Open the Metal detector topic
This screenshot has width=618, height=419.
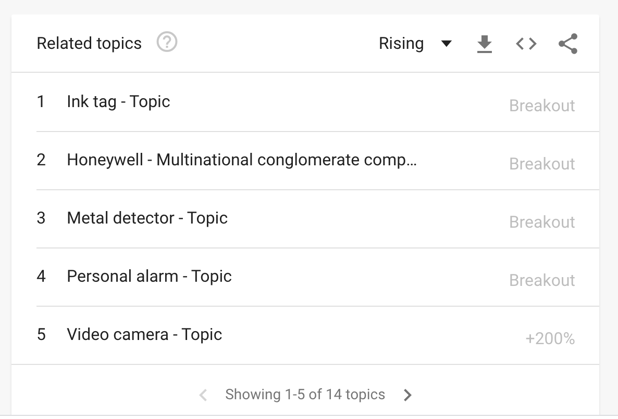tap(147, 218)
